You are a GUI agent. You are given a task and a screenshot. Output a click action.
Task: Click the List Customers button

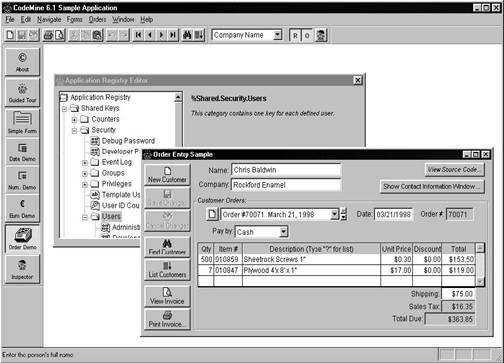(x=167, y=269)
